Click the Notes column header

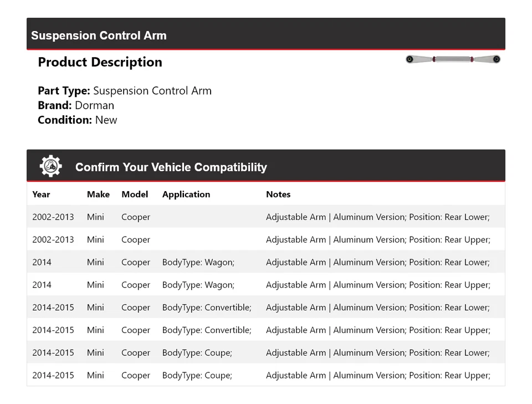278,195
